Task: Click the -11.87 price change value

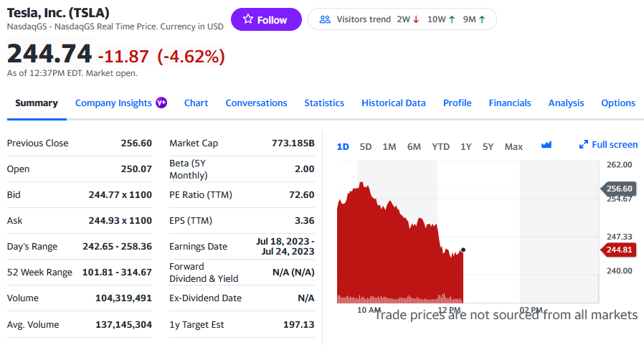Action: pos(123,56)
